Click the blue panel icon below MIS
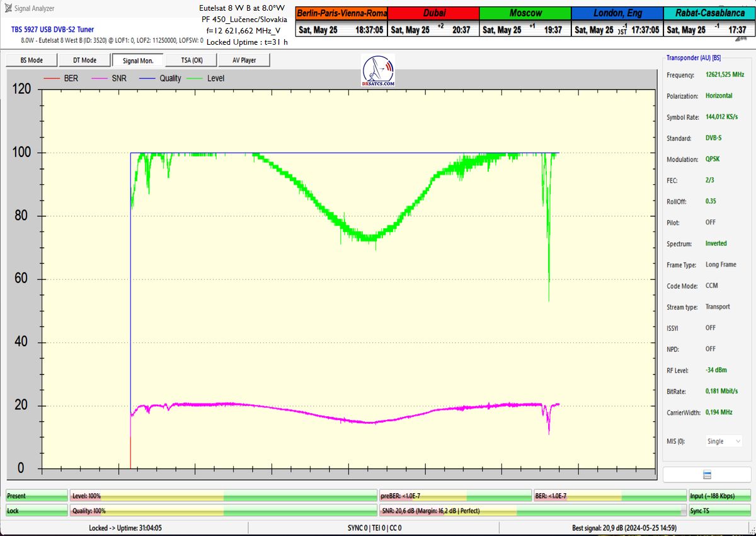Image resolution: width=756 pixels, height=536 pixels. tap(707, 474)
